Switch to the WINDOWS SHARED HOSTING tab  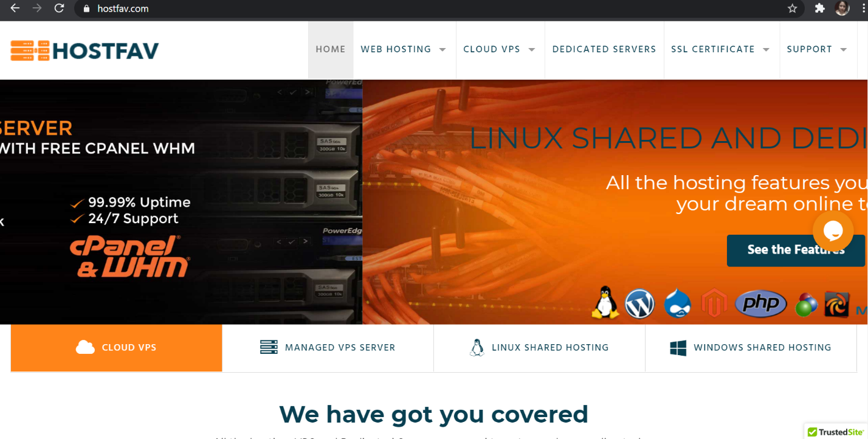(751, 348)
